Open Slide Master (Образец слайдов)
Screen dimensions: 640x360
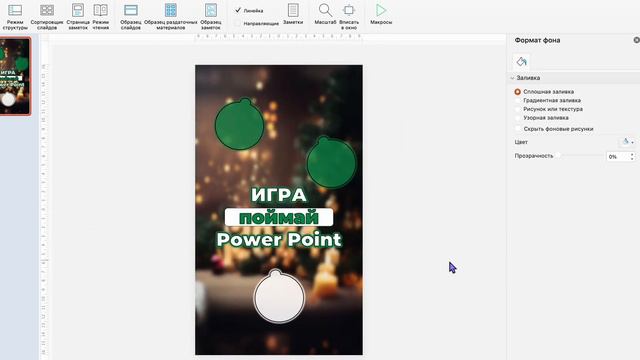pyautogui.click(x=131, y=16)
